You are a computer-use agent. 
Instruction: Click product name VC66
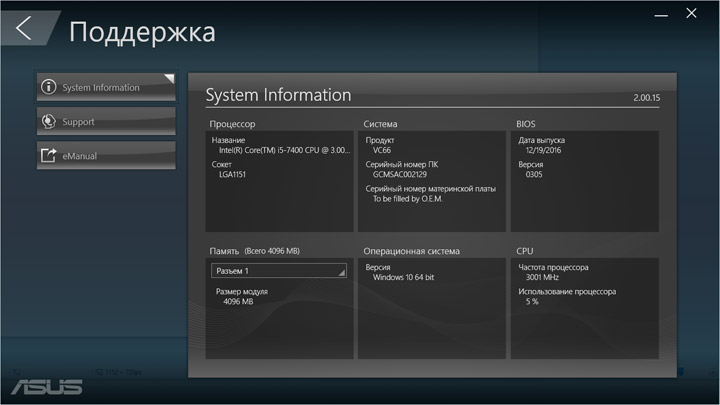382,150
